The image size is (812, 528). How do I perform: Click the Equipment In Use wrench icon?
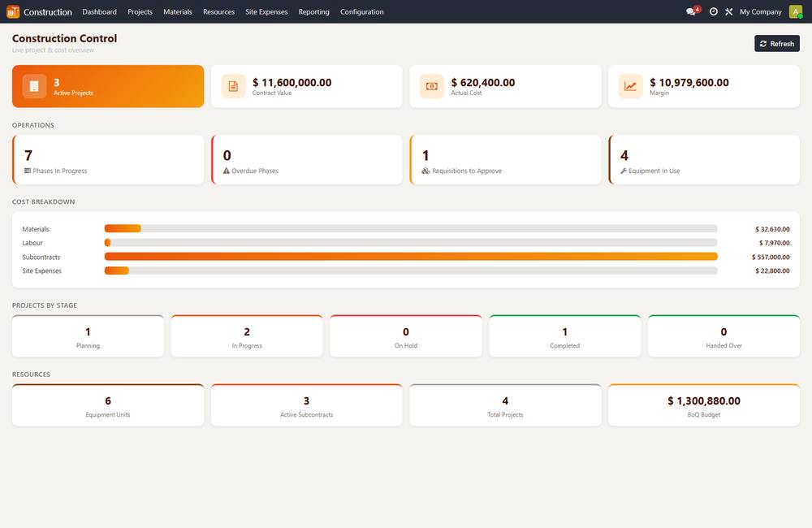point(624,171)
